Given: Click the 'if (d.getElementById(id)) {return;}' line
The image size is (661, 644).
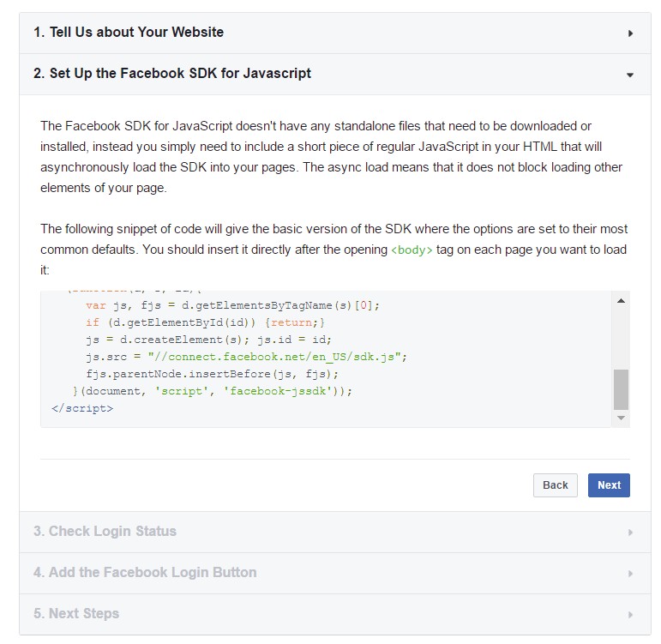Looking at the screenshot, I should (x=205, y=322).
